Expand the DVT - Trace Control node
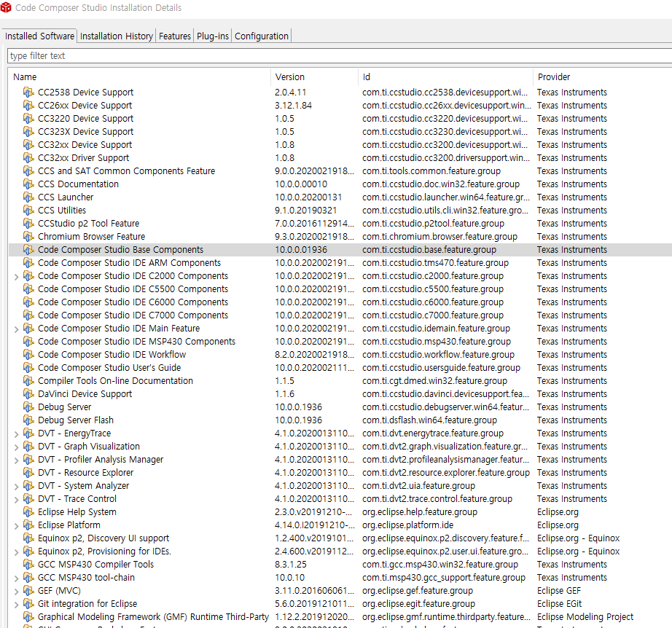672x628 pixels. point(16,500)
